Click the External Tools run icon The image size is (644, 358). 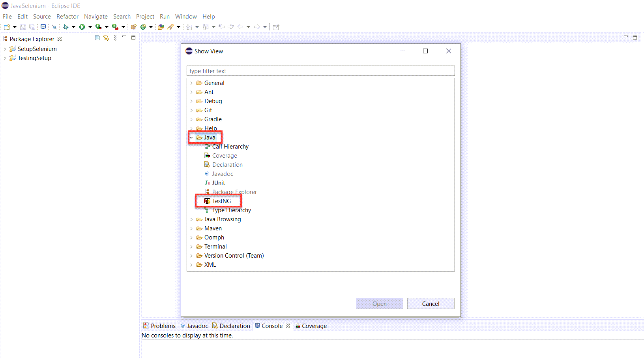pos(115,27)
